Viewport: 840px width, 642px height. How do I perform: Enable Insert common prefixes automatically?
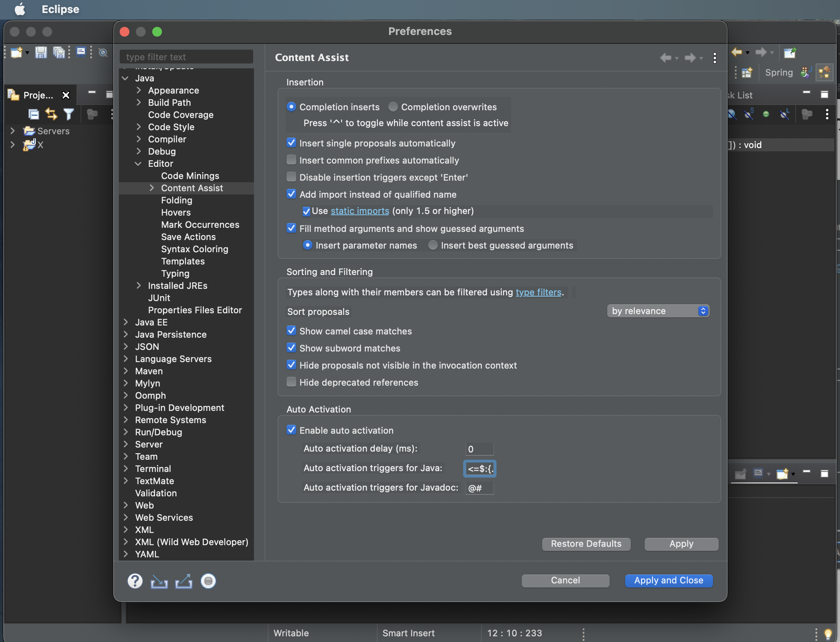click(x=291, y=160)
